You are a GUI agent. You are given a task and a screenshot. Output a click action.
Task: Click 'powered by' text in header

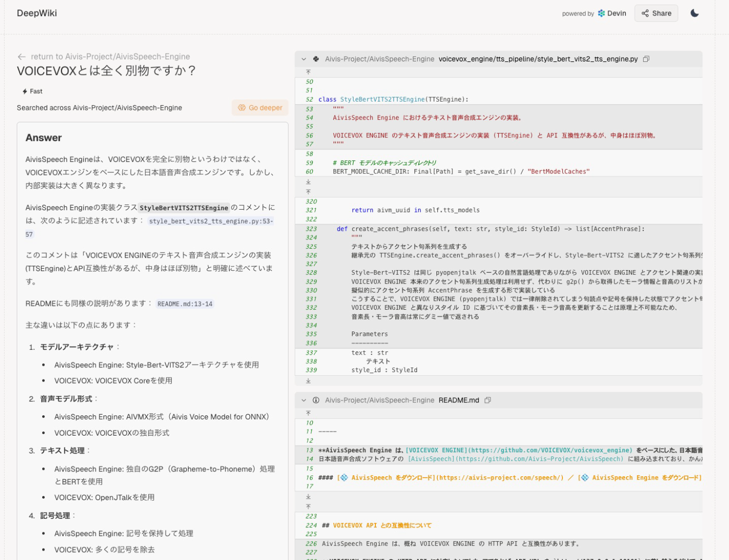tap(578, 14)
